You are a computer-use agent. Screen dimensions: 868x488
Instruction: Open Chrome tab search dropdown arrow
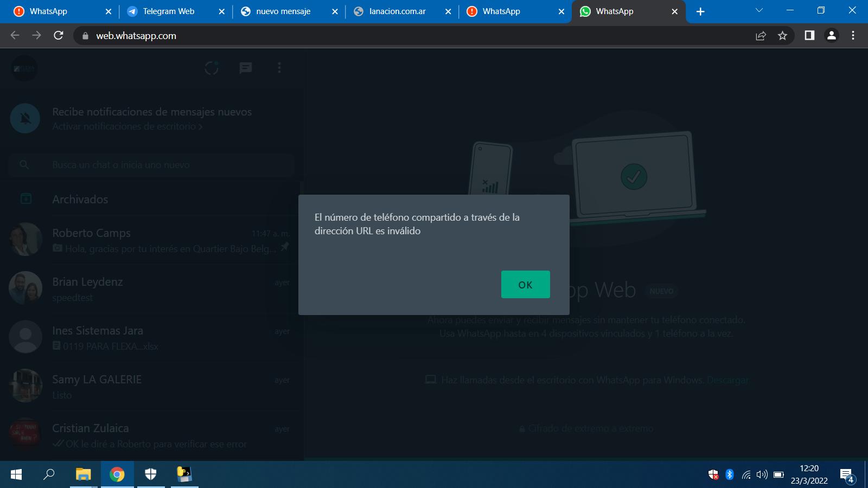coord(759,10)
